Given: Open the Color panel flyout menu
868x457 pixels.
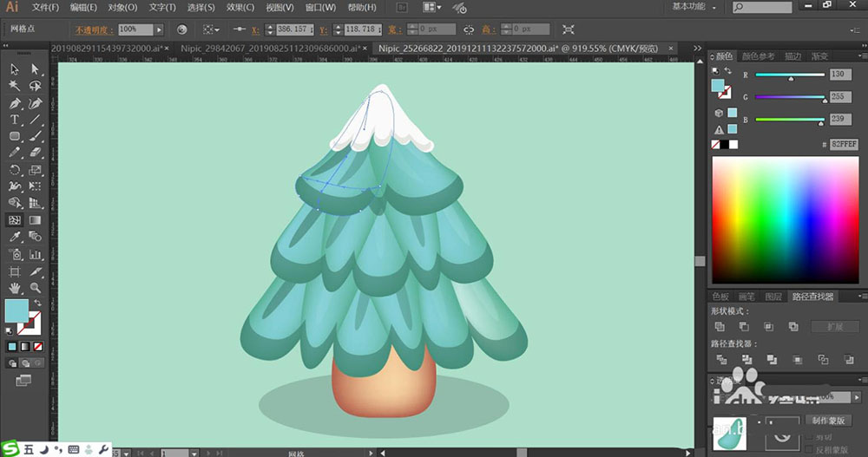Looking at the screenshot, I should click(x=862, y=55).
